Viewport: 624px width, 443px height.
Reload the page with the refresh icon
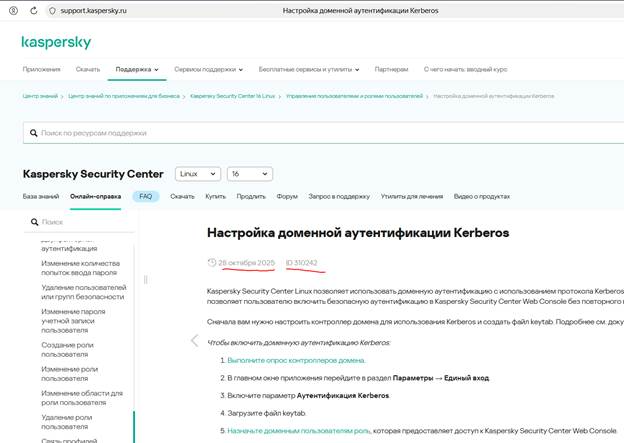pyautogui.click(x=34, y=11)
